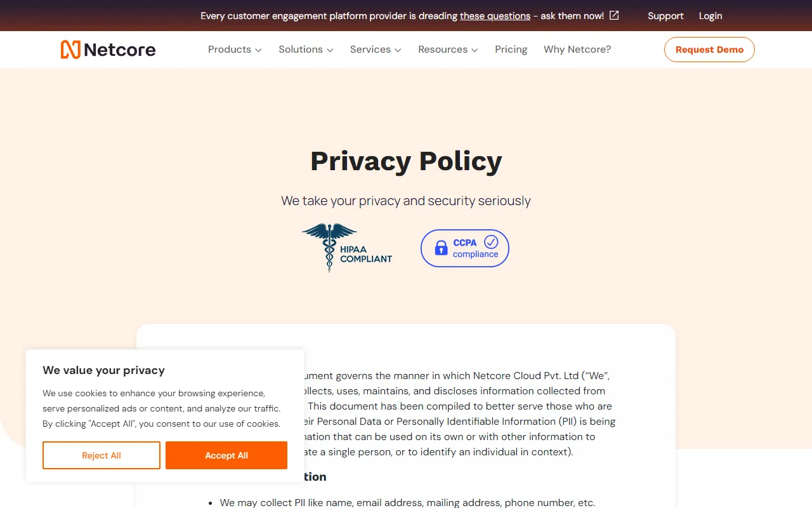Expand the Solutions dropdown menu
The image size is (812, 508).
[x=306, y=50]
